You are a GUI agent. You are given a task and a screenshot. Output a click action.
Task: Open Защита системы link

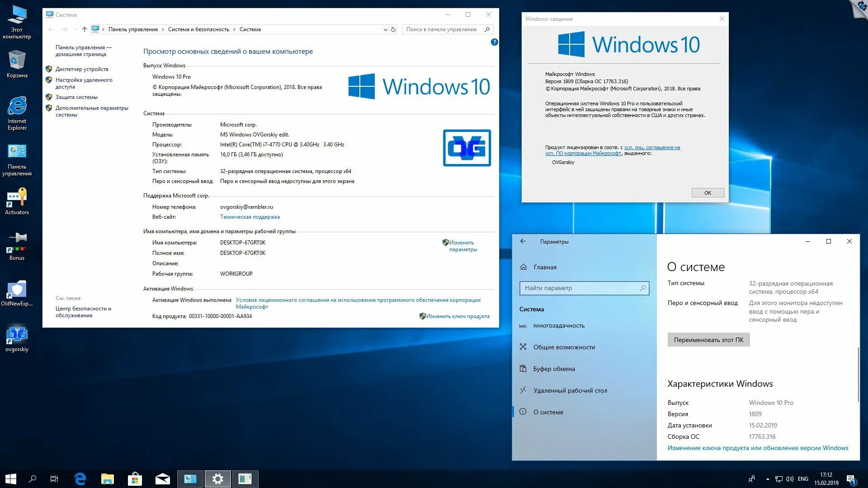(76, 97)
